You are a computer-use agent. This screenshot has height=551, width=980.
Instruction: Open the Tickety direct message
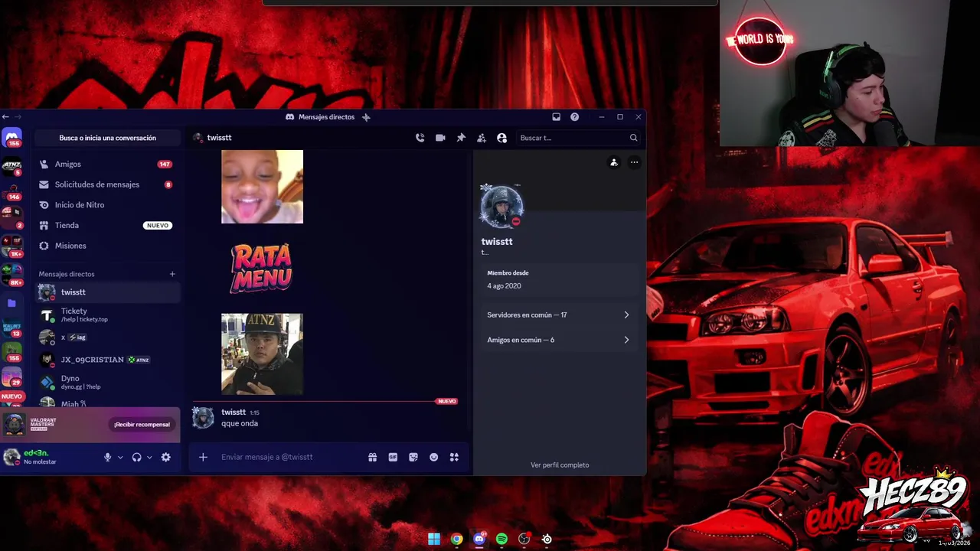click(x=106, y=315)
